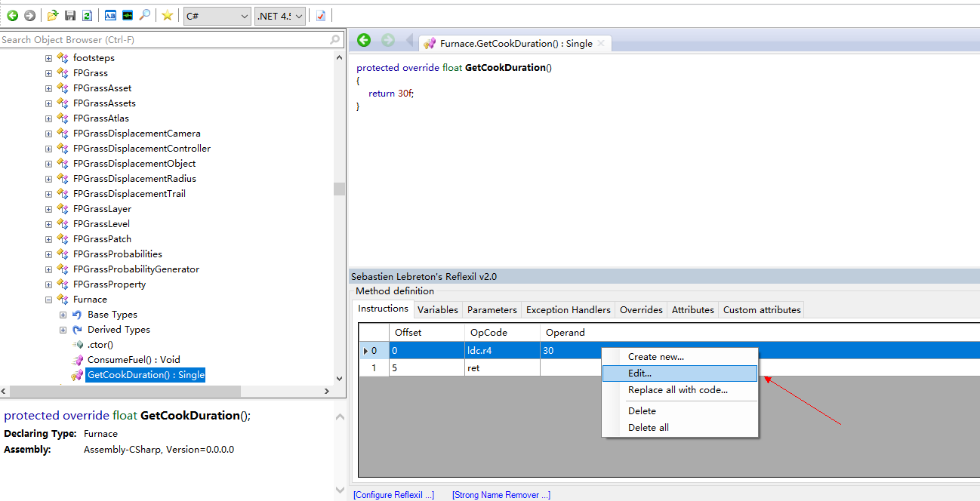The width and height of the screenshot is (980, 501).
Task: Open the .NET version dropdown
Action: (280, 16)
